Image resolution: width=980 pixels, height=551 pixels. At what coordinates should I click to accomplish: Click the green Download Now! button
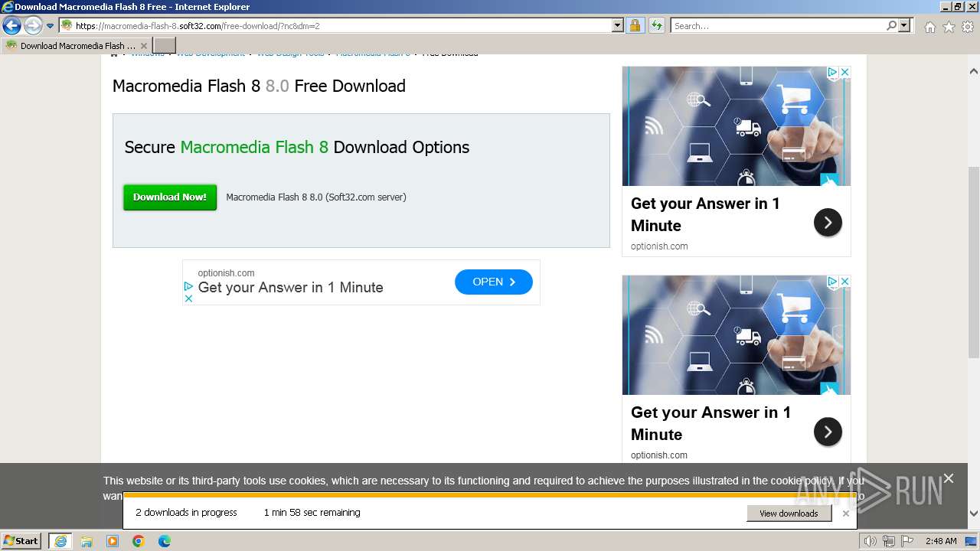coord(170,197)
